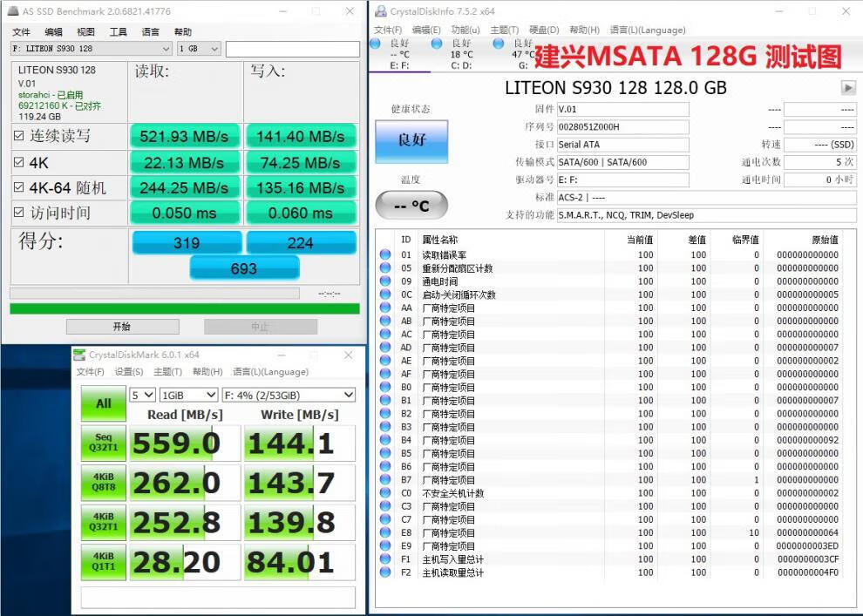Viewport: 863px width, 616px height.
Task: Click the CrystalDiskMark title bar app icon
Action: (79, 355)
